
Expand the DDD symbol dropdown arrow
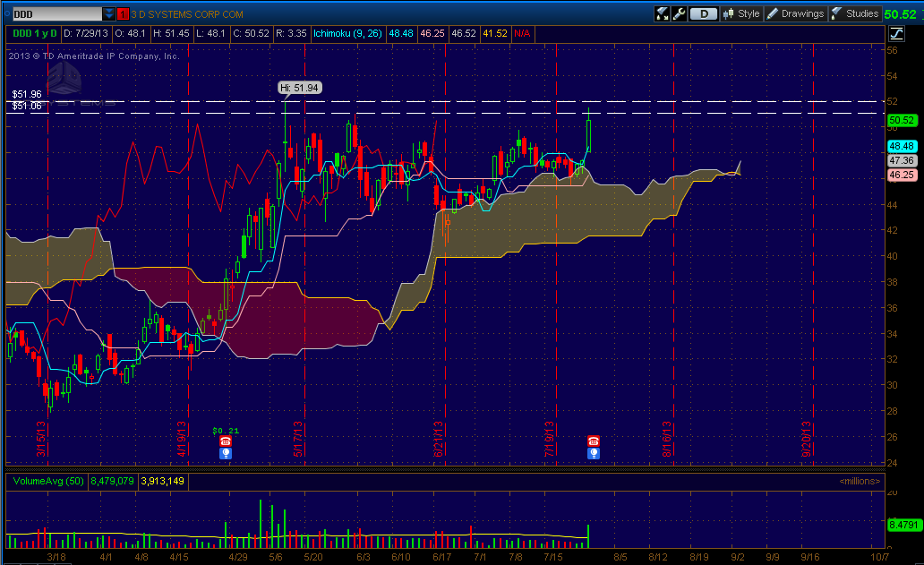coord(109,14)
